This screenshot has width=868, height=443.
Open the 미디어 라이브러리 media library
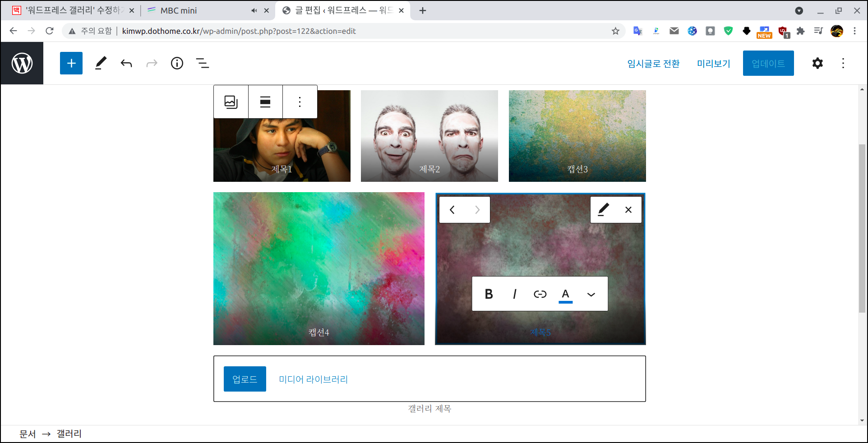point(314,379)
